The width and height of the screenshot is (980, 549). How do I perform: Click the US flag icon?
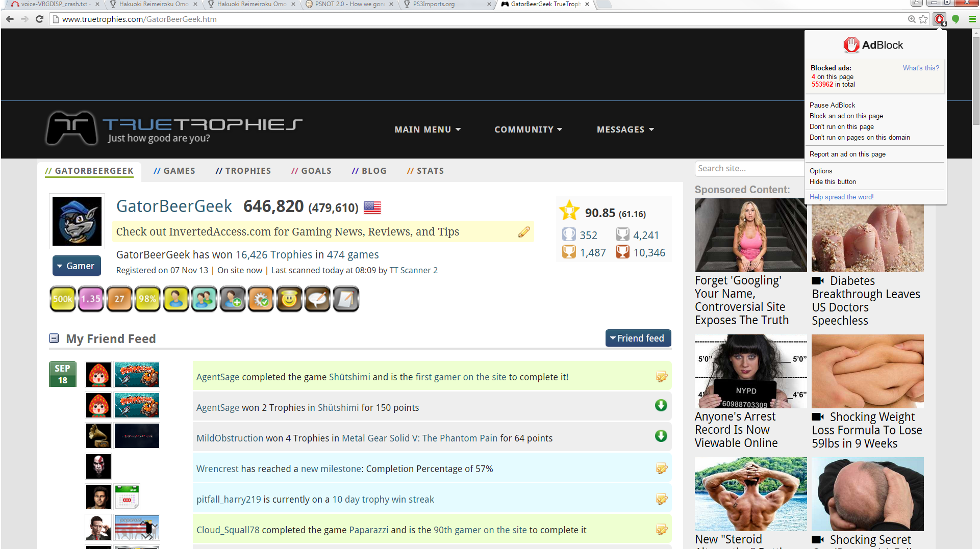coord(372,207)
